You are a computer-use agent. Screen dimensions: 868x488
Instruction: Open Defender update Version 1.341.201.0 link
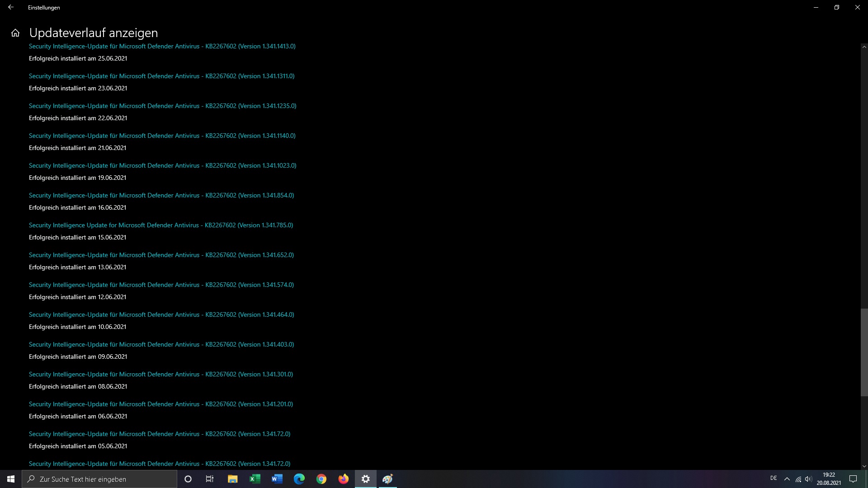click(161, 404)
